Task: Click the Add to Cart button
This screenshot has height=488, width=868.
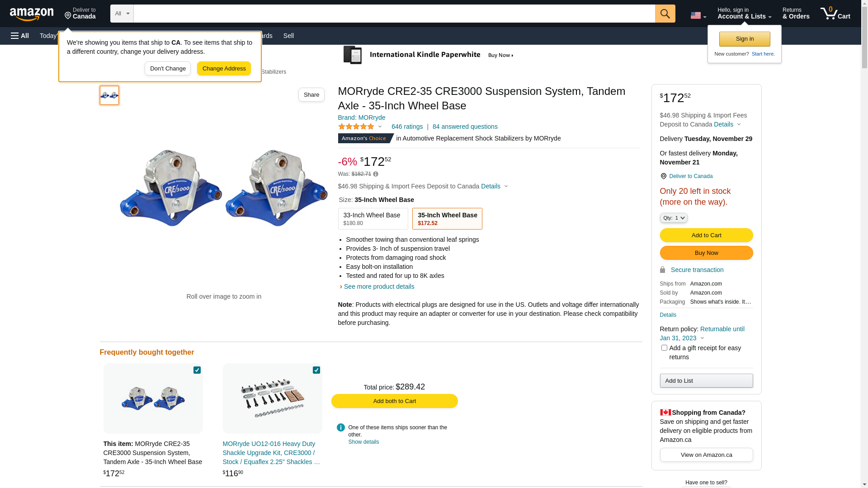Action: click(706, 235)
